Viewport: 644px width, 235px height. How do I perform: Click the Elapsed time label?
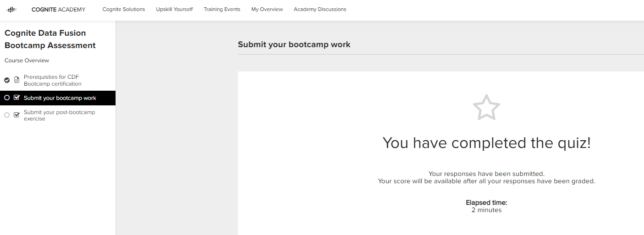tap(486, 202)
